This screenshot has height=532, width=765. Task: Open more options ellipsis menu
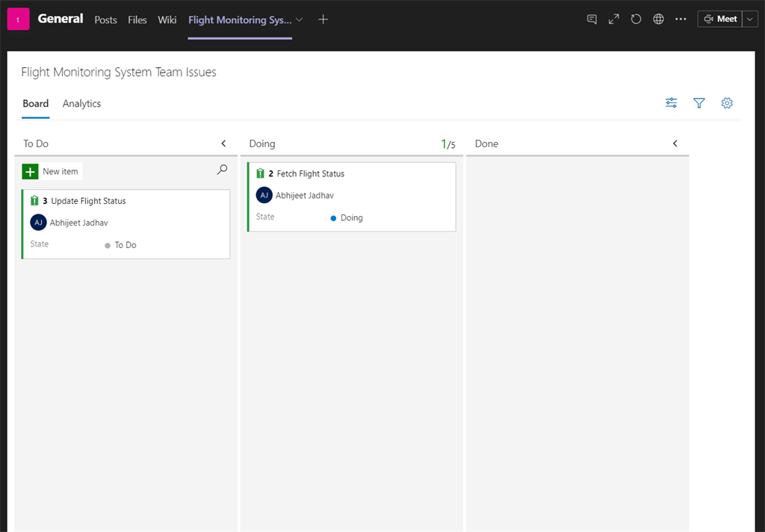click(x=681, y=19)
